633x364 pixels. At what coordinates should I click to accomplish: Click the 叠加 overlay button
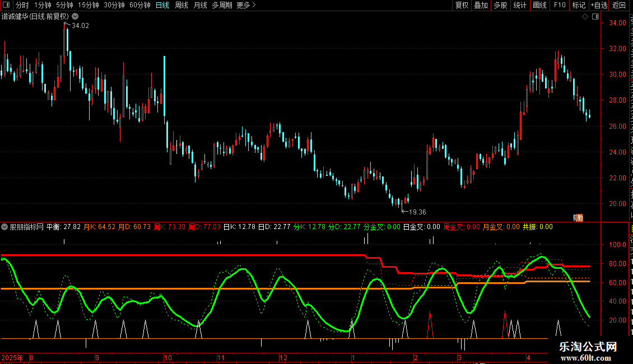481,5
